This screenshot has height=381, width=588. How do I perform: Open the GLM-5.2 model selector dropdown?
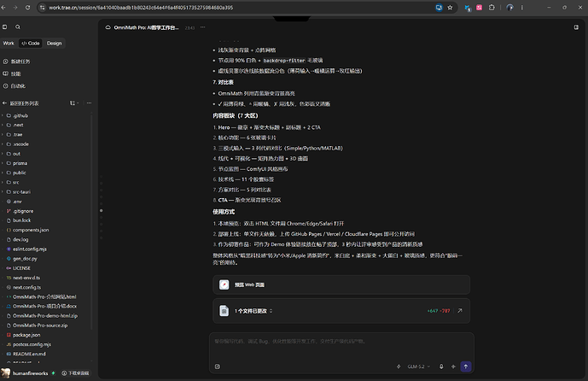418,366
